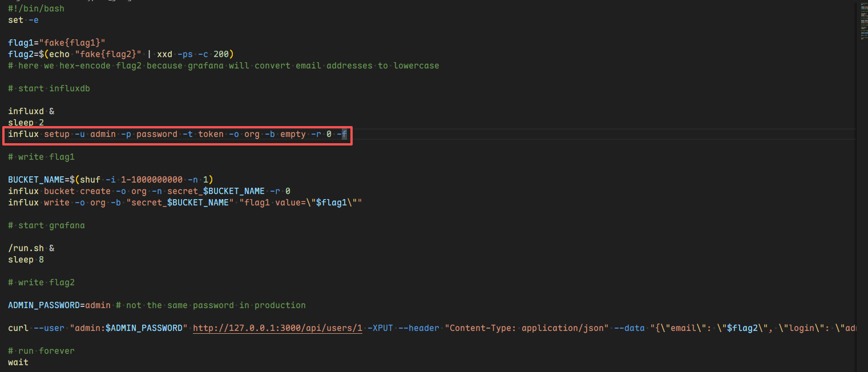Click the 'influxd &' command line
This screenshot has height=372, width=868.
(31, 111)
